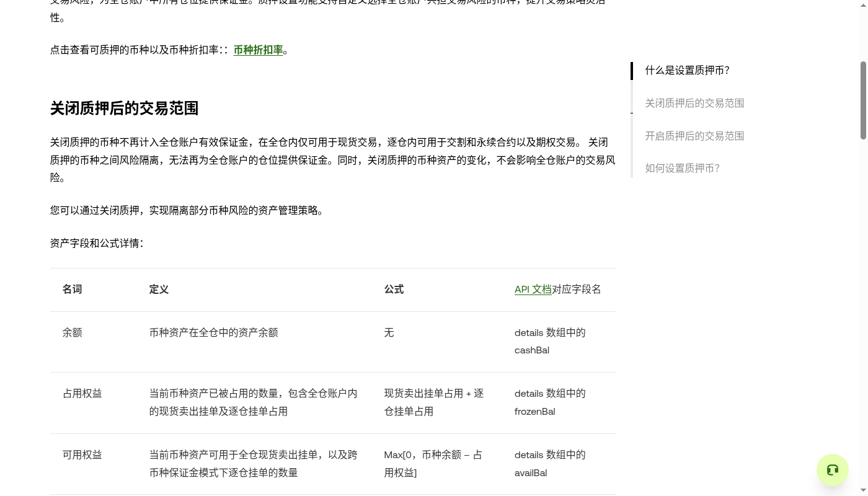Click the 占用权益 definition text

(x=254, y=402)
